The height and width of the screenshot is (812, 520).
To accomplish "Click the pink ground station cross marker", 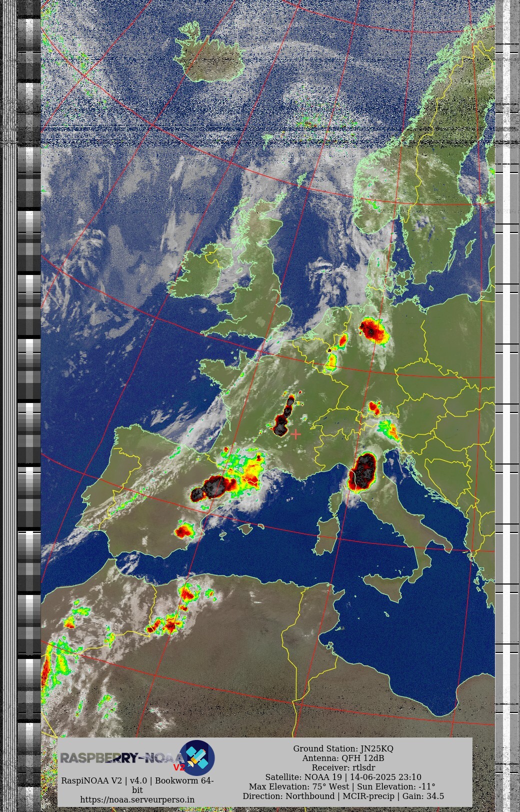I will [295, 434].
